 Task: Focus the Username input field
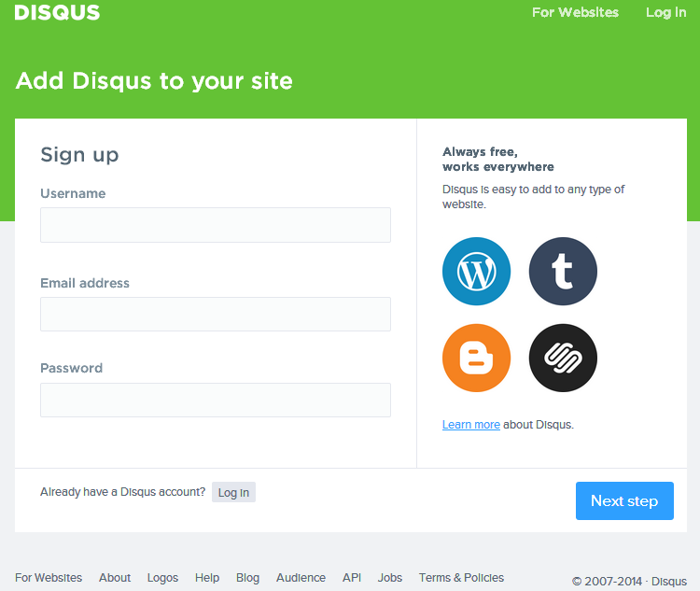216,225
